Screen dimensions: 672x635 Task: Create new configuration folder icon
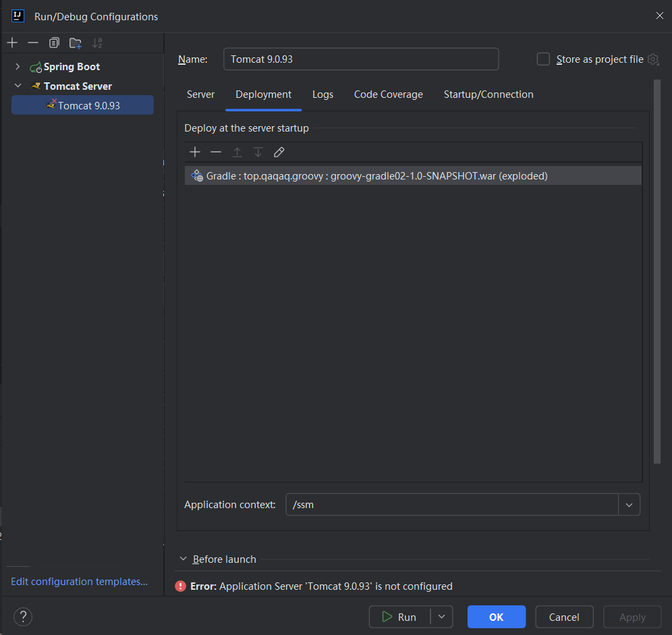point(76,43)
